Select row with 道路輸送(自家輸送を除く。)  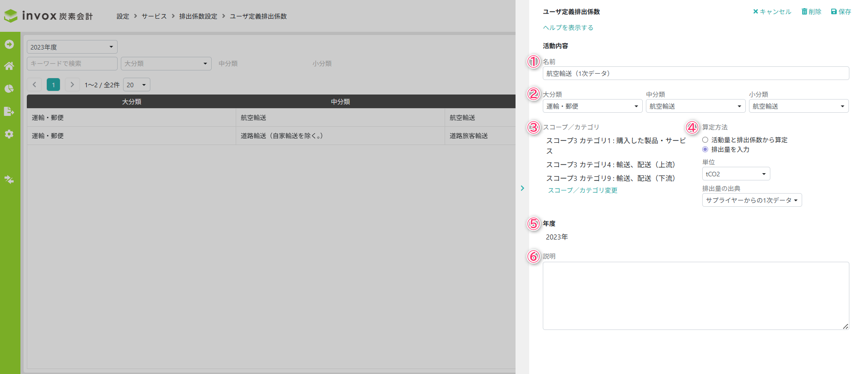[271, 136]
